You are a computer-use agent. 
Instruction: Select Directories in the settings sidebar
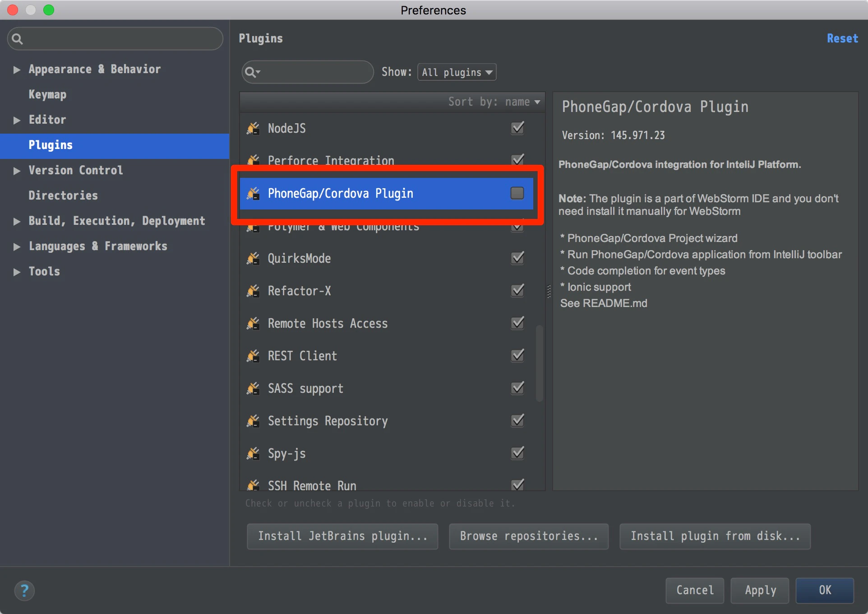[63, 195]
